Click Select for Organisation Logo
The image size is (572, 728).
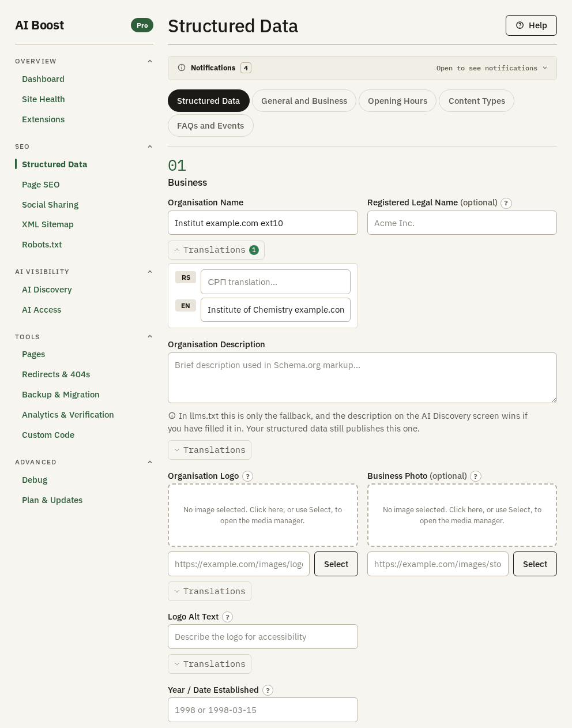(336, 564)
